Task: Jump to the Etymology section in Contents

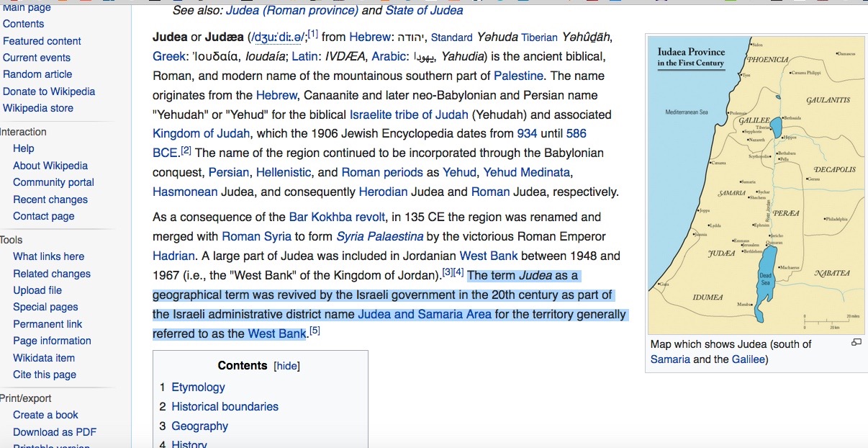Action: tap(198, 387)
